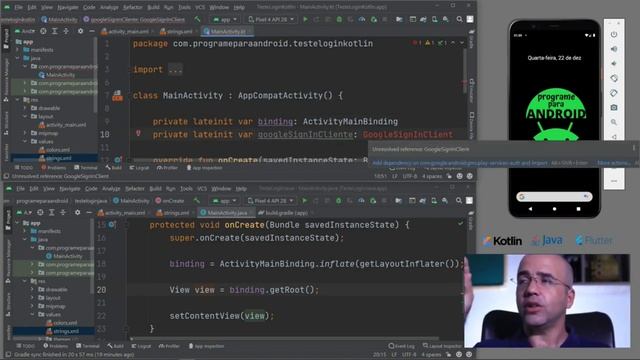
Task: Open emulator extended controls three dots
Action: pos(614,181)
